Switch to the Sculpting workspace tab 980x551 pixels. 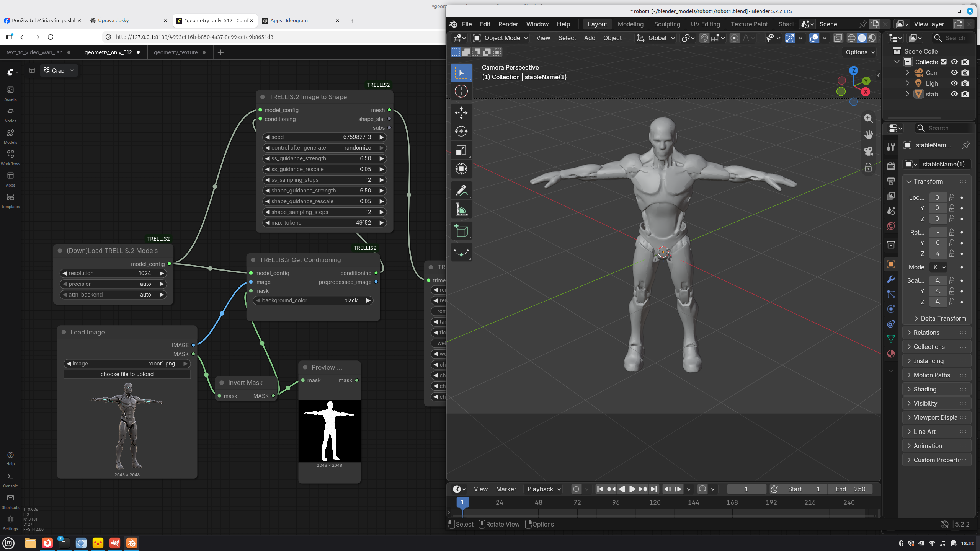(x=667, y=24)
